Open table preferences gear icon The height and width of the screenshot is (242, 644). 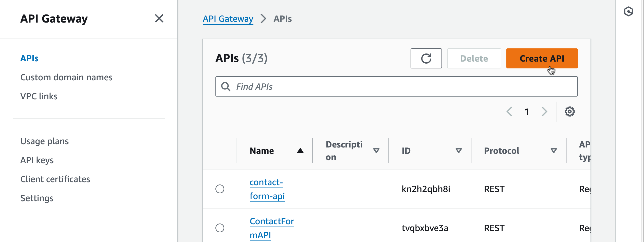(x=569, y=111)
